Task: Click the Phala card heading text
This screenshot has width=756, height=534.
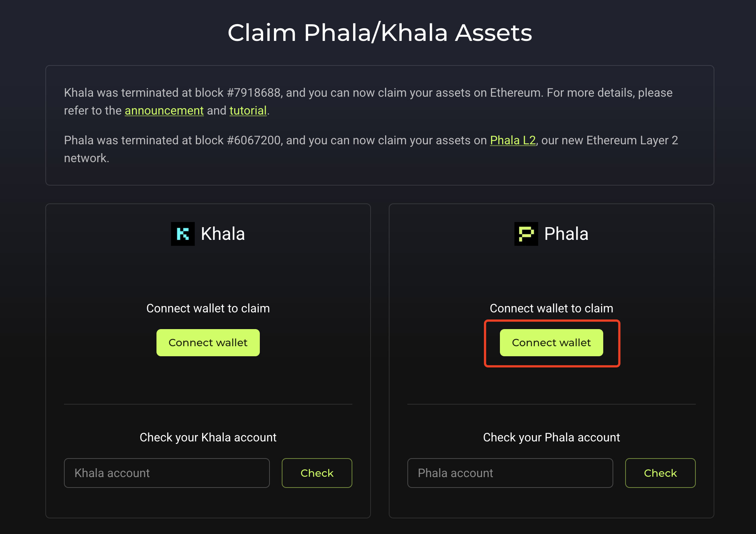Action: 566,234
